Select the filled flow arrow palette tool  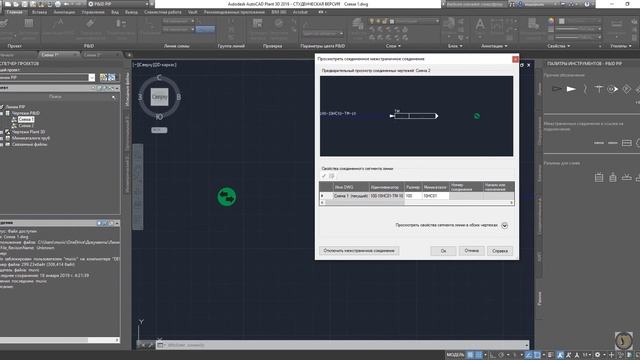571,89
